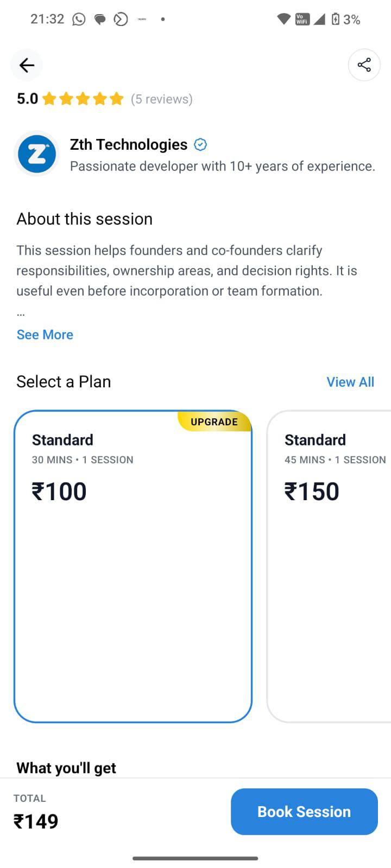
Task: Tap the ₹149 total amount
Action: 36,821
